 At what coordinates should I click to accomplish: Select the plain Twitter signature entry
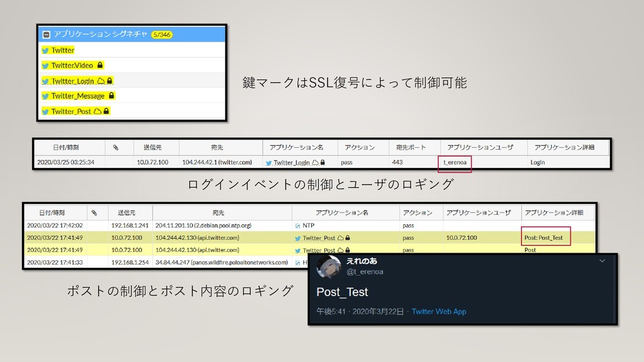coord(63,50)
